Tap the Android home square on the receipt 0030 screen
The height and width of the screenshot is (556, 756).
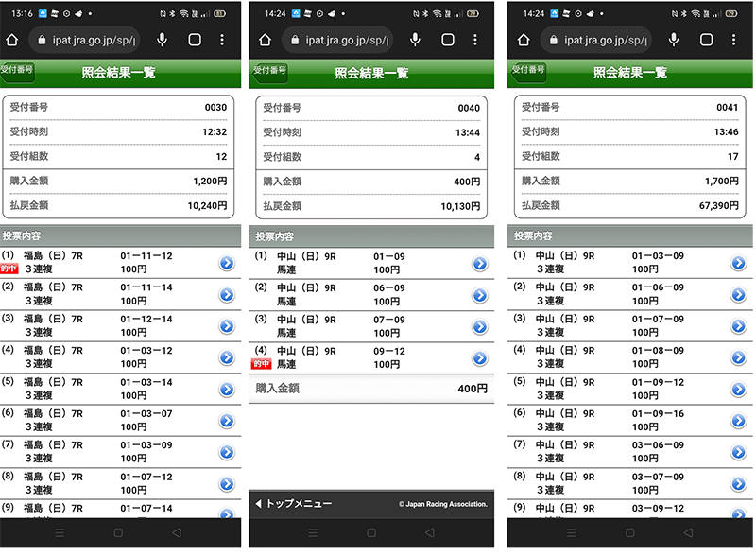tap(118, 534)
